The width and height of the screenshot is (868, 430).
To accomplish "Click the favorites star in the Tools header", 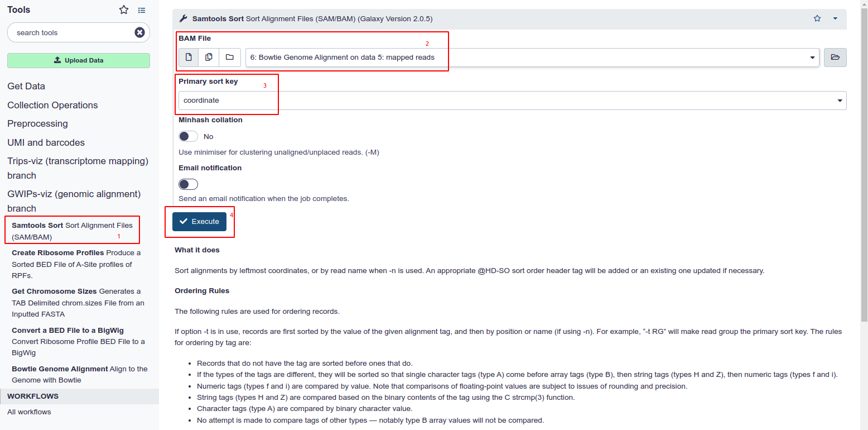I will tap(124, 10).
